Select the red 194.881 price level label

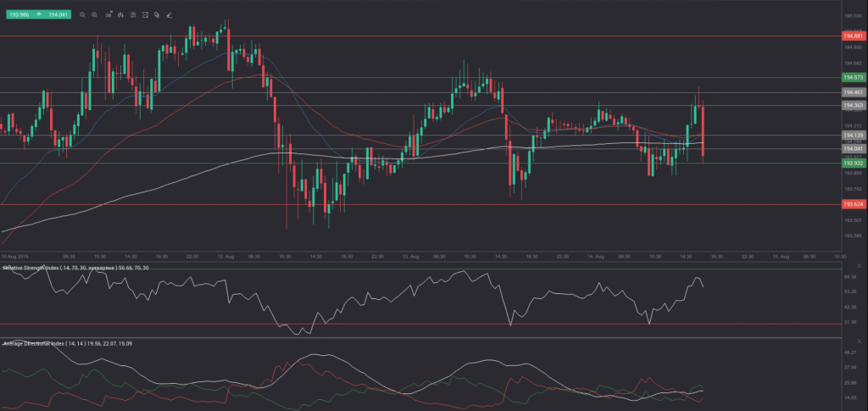[x=853, y=36]
